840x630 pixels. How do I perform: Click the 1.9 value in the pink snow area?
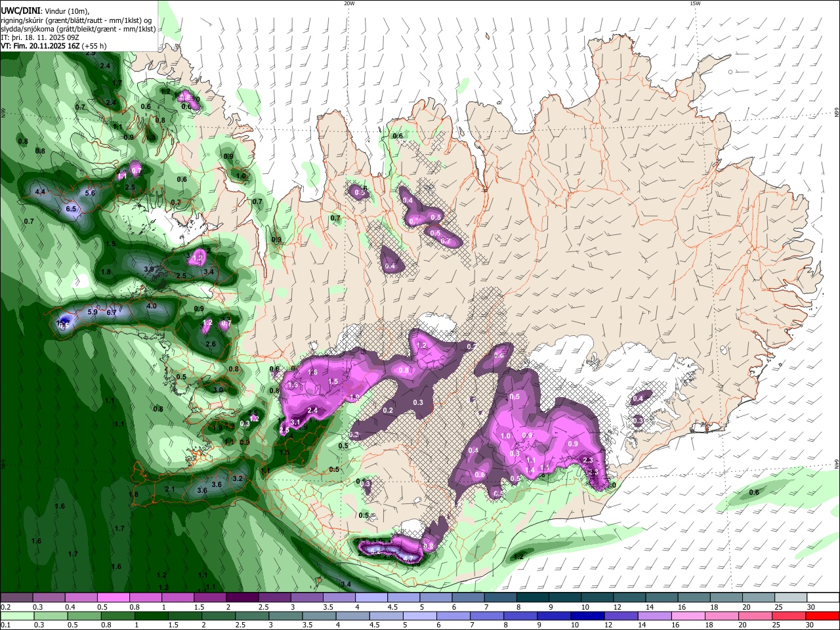tap(354, 397)
